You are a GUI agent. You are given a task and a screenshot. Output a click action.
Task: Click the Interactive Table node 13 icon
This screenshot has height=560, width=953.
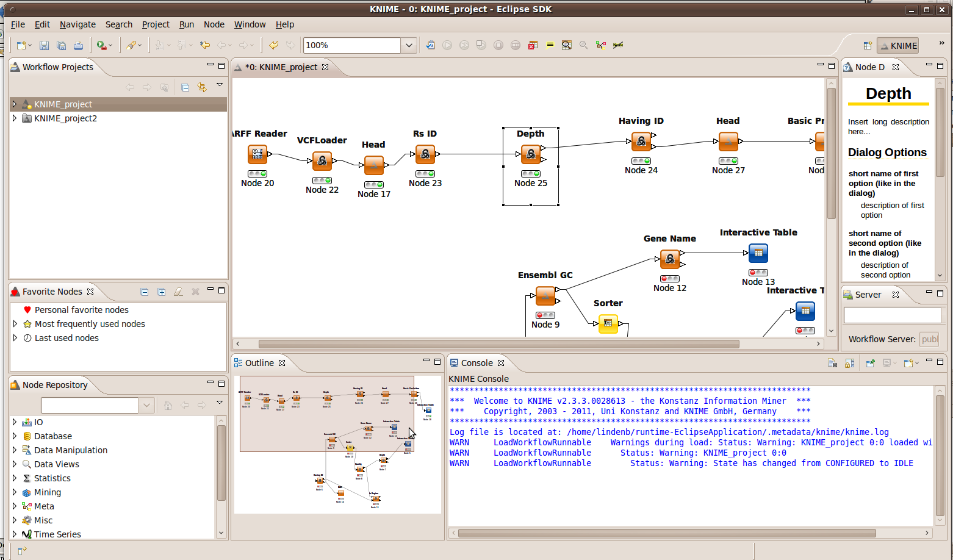[x=758, y=253]
